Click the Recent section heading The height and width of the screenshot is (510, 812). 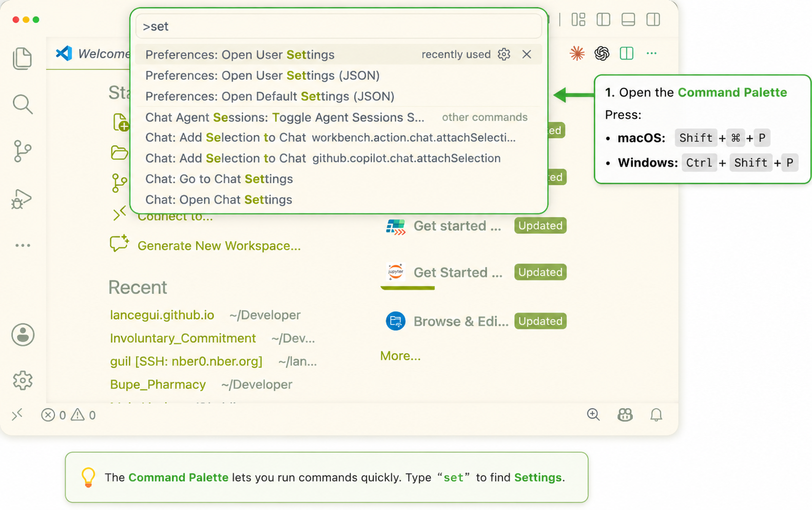138,287
